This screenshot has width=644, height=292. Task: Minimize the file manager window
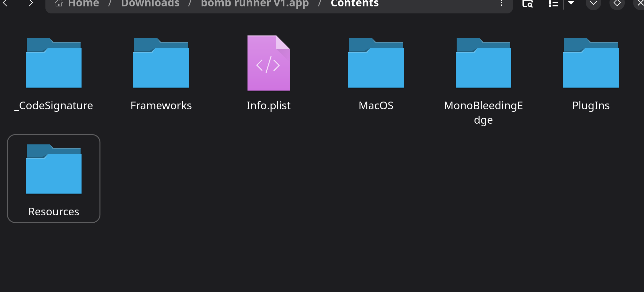593,3
